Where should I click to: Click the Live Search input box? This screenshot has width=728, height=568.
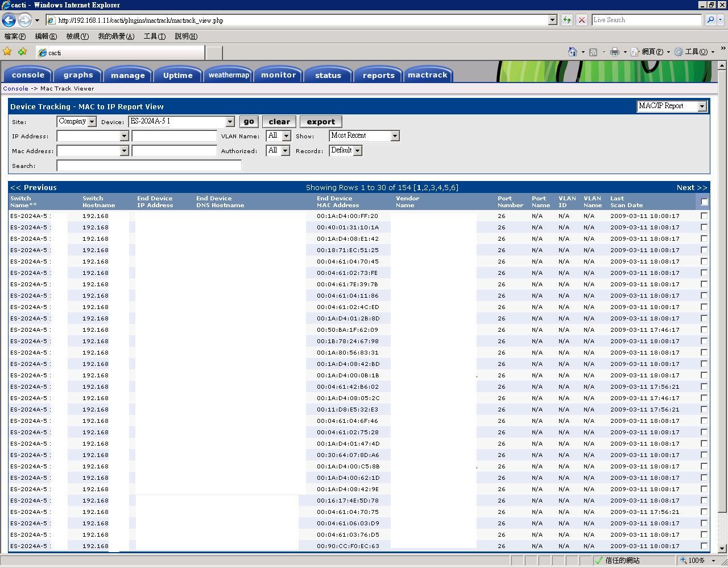[647, 20]
